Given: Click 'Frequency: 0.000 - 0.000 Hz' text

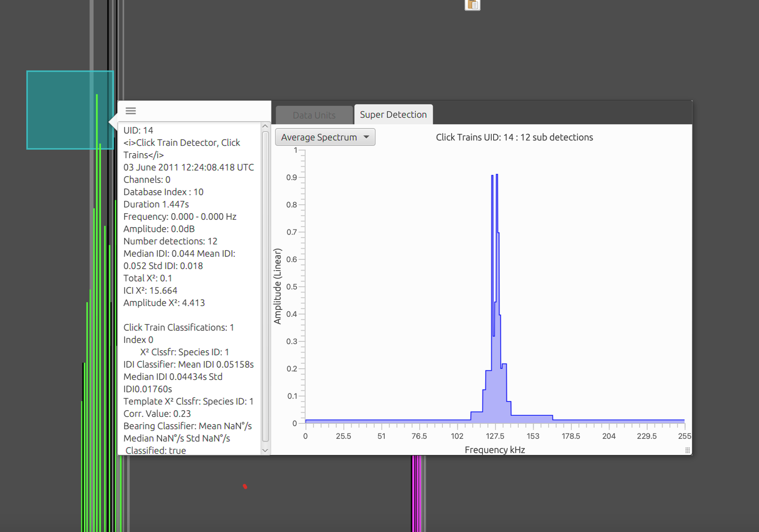Looking at the screenshot, I should coord(180,216).
